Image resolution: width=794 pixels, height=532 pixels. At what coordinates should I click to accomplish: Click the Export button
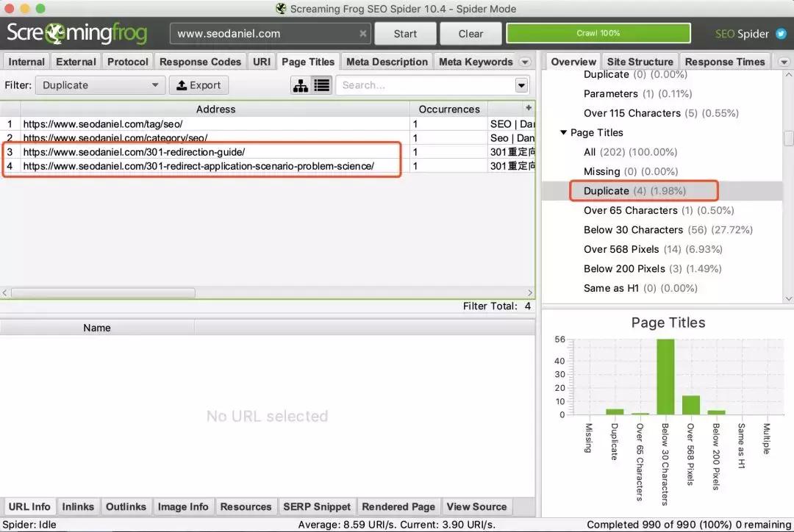click(x=198, y=85)
